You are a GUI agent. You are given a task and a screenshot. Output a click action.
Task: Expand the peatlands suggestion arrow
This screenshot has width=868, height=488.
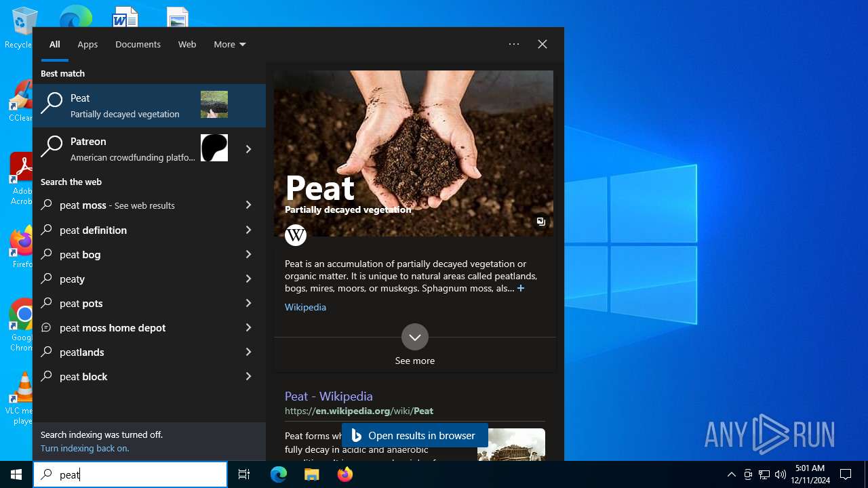point(248,352)
